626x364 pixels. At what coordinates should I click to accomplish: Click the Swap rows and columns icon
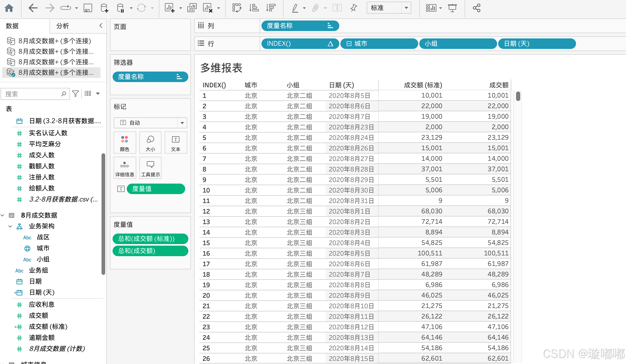click(x=236, y=8)
